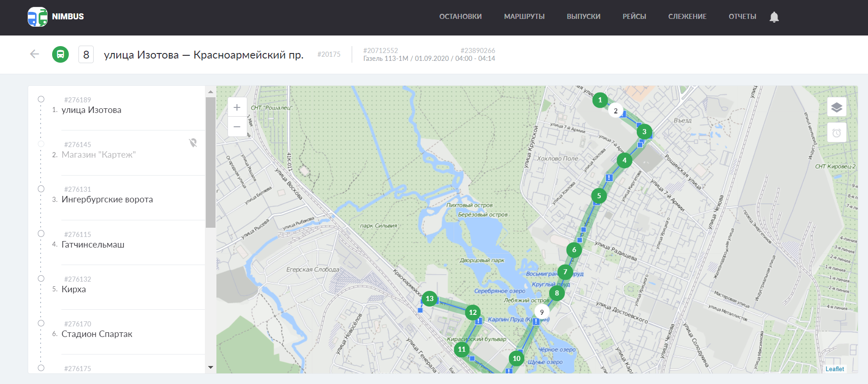
Task: Open the notifications bell icon
Action: (774, 17)
